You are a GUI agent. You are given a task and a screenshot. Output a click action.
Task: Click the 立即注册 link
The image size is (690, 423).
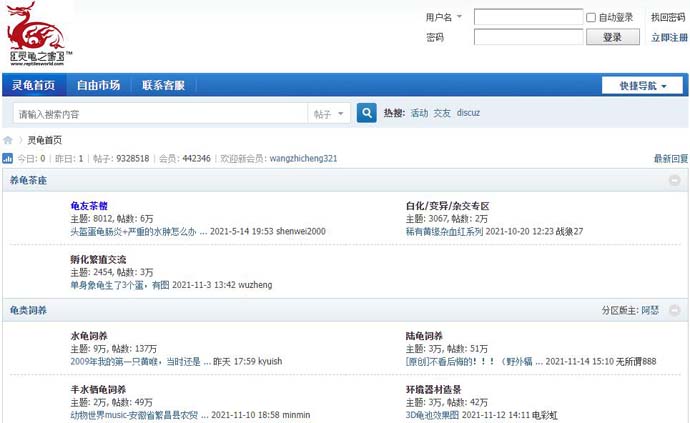[x=669, y=38]
